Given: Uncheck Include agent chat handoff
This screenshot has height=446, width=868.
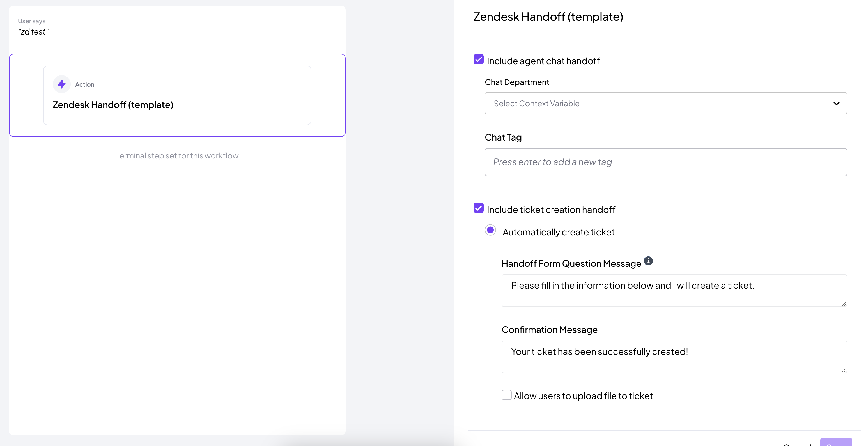Looking at the screenshot, I should (x=479, y=60).
